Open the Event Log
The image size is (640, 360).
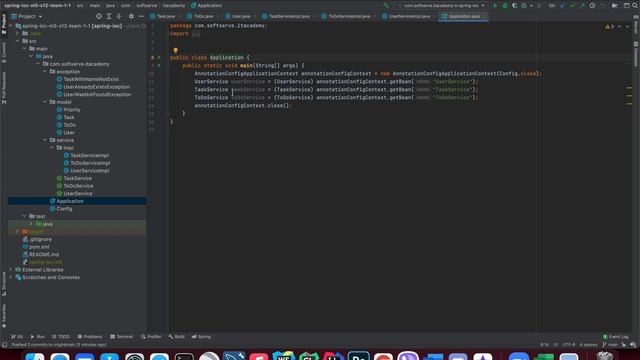pos(616,337)
